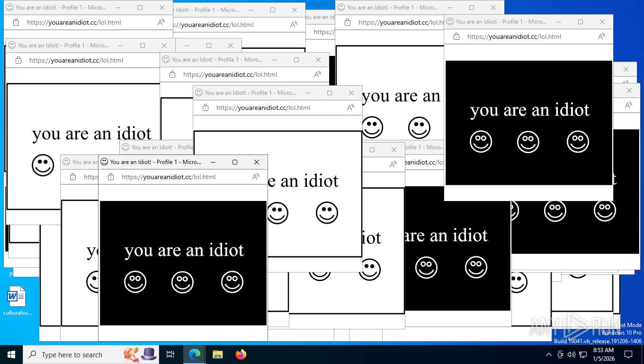
Task: Close the top-right black-page window
Action: 602,22
